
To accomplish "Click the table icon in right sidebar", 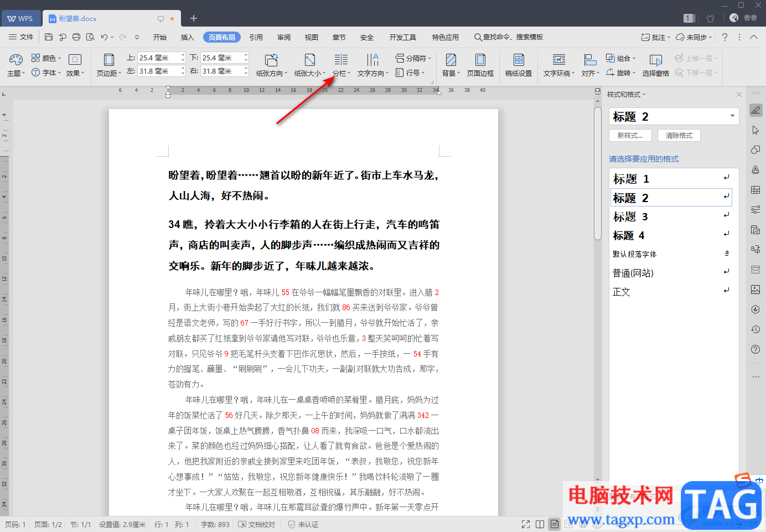I will click(755, 190).
